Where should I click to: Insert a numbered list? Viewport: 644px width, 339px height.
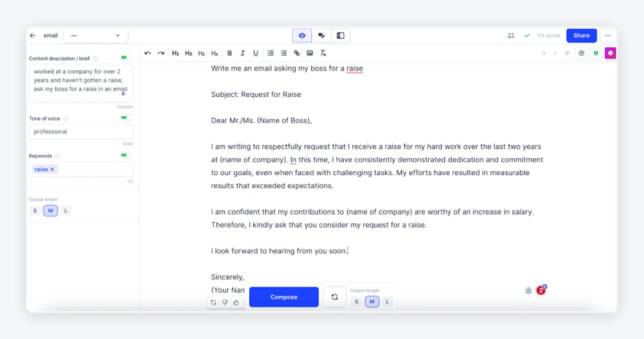pos(271,53)
